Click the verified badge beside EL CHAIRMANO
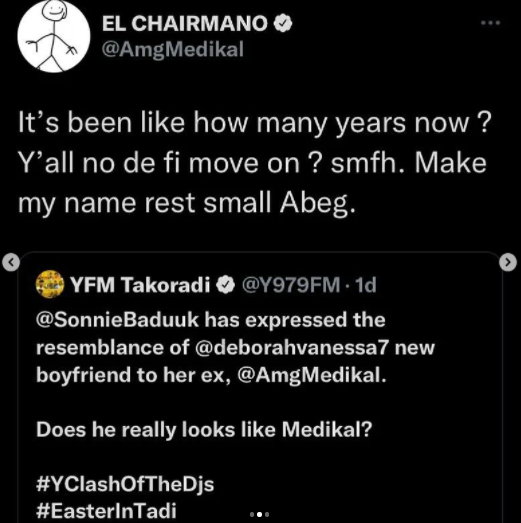Image resolution: width=521 pixels, height=523 pixels. (x=283, y=24)
